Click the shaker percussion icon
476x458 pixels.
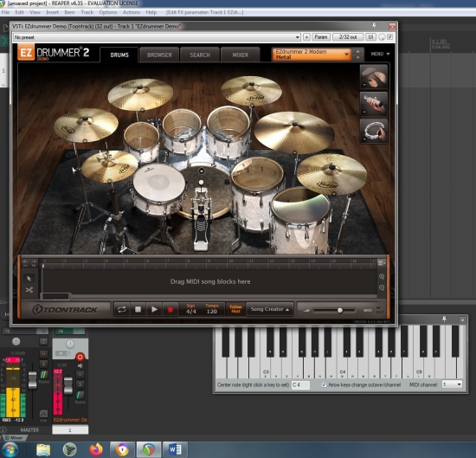pos(374,104)
